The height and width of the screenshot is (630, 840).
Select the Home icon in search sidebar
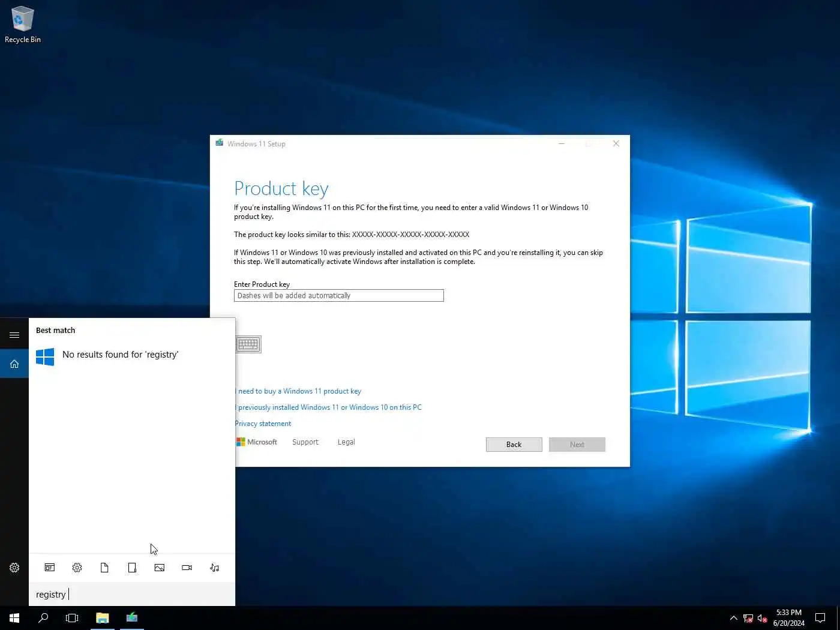point(14,364)
